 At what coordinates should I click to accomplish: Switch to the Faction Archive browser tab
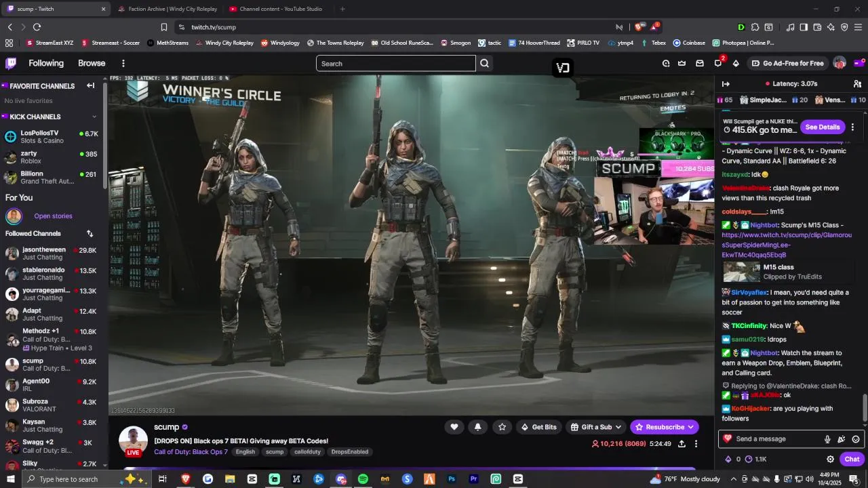[x=167, y=9]
